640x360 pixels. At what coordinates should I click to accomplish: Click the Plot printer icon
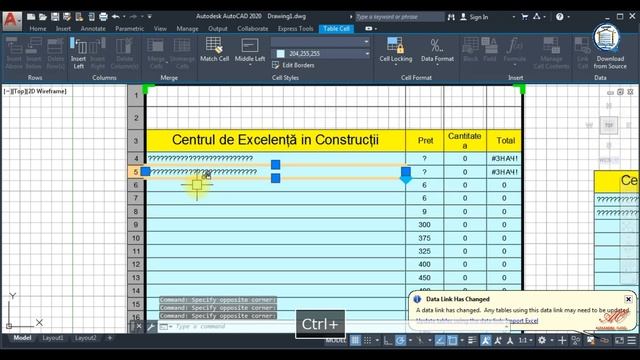(103, 17)
